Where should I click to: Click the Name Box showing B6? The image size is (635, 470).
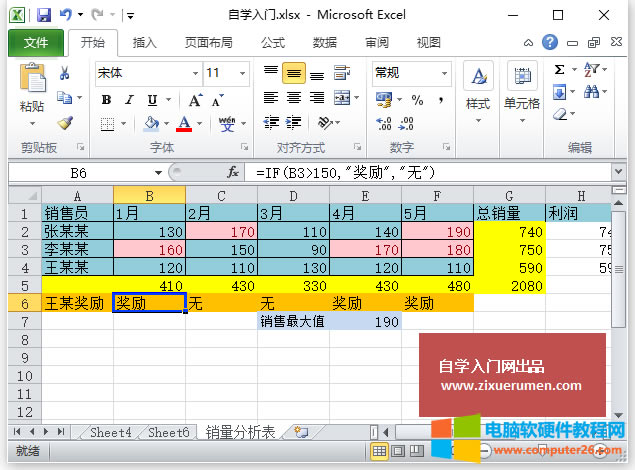(78, 172)
